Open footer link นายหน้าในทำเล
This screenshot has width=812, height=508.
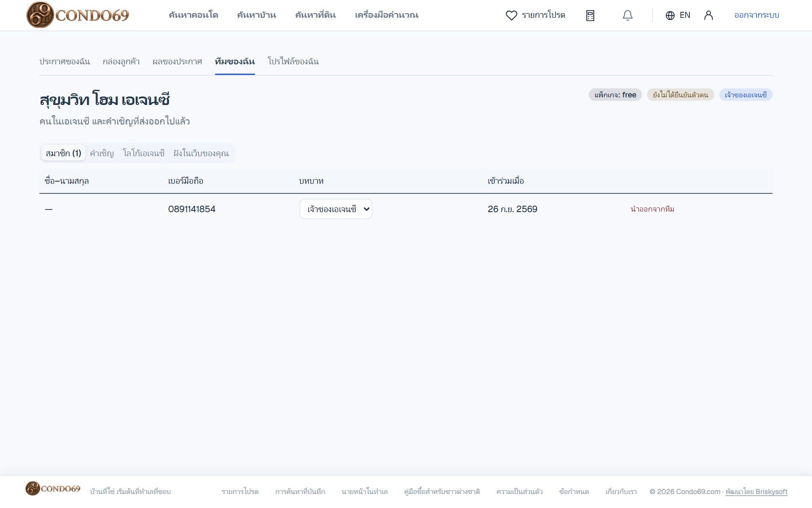pyautogui.click(x=365, y=492)
